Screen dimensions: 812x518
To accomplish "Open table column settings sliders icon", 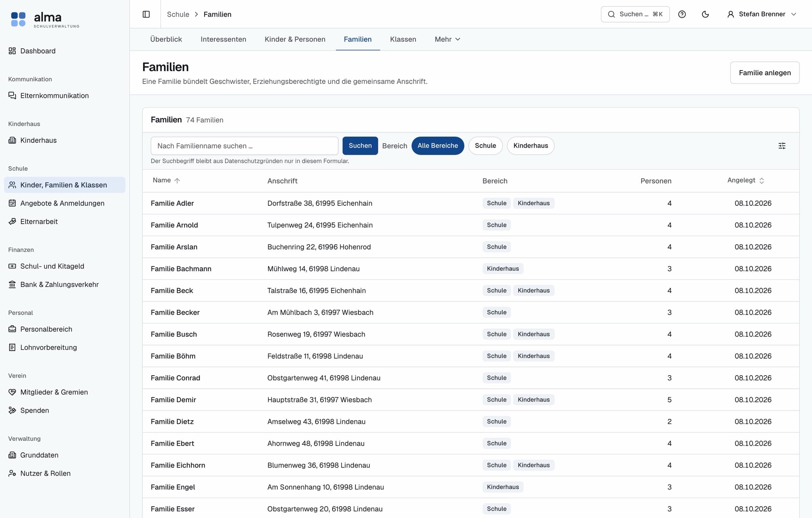I will (782, 146).
